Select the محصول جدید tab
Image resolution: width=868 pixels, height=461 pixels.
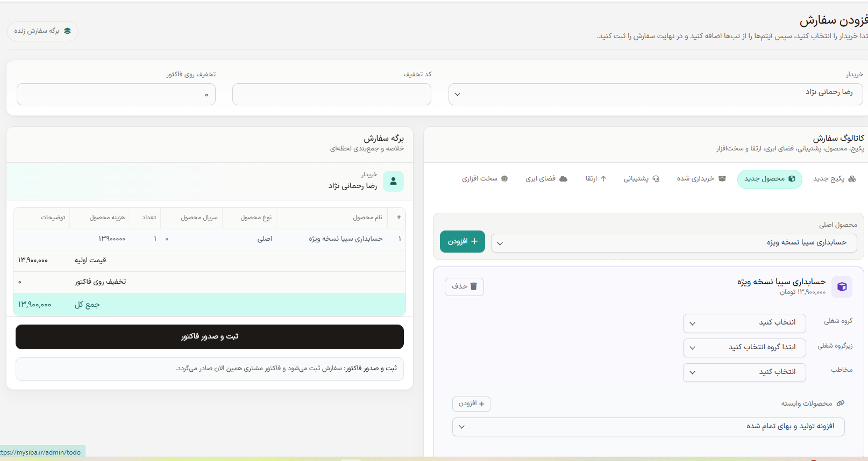coord(770,179)
